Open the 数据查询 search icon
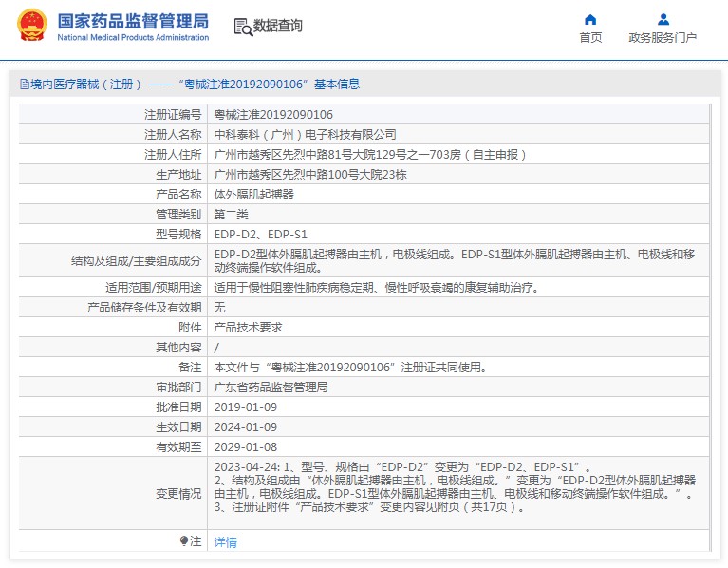The height and width of the screenshot is (568, 728). pos(243,27)
